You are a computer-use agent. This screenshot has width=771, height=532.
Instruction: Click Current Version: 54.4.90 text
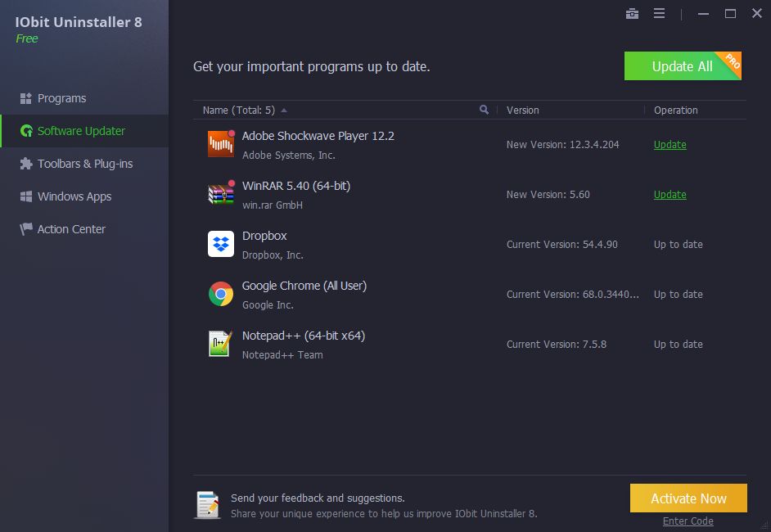(x=562, y=245)
